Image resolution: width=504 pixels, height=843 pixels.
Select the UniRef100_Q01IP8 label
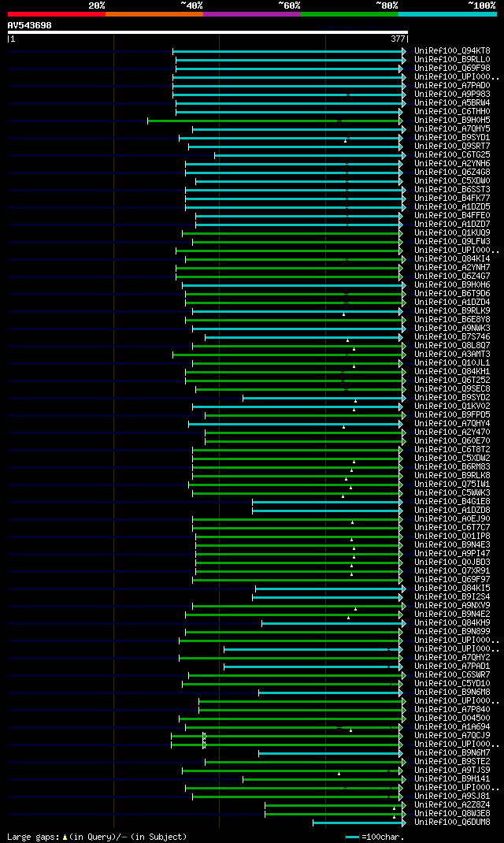pyautogui.click(x=452, y=536)
